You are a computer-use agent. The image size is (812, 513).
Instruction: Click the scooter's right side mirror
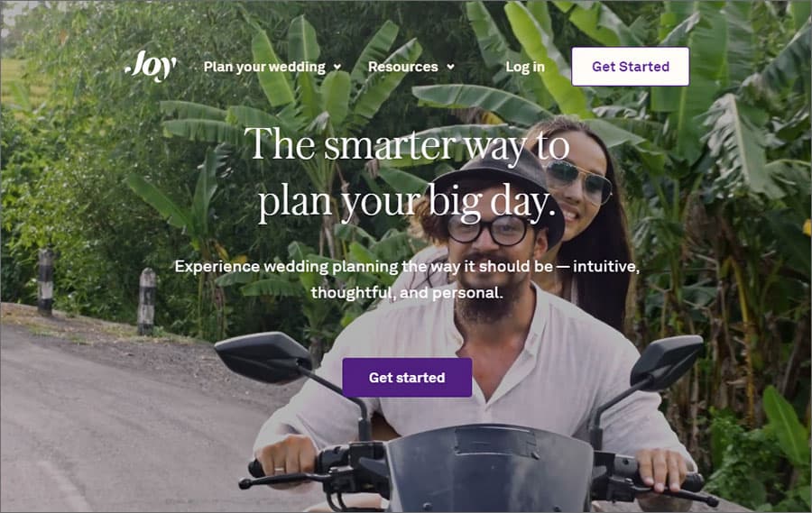[666, 361]
